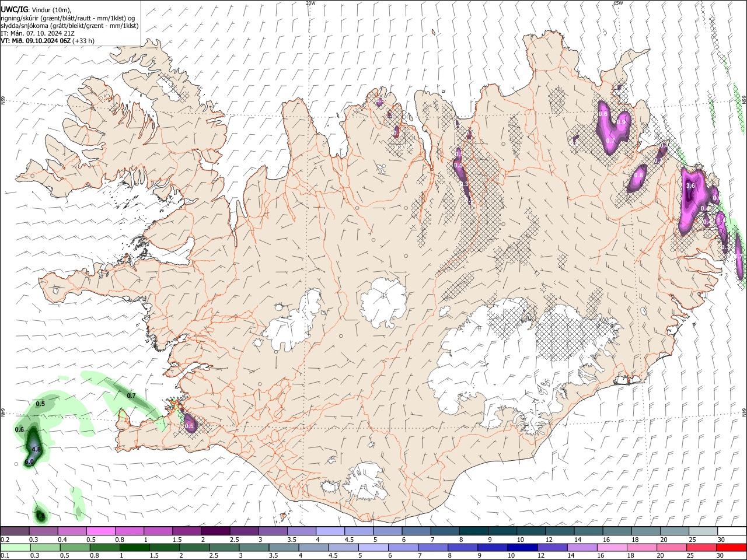Select the '6.0' rain value off the southwest
This screenshot has width=747, height=560.
click(29, 462)
